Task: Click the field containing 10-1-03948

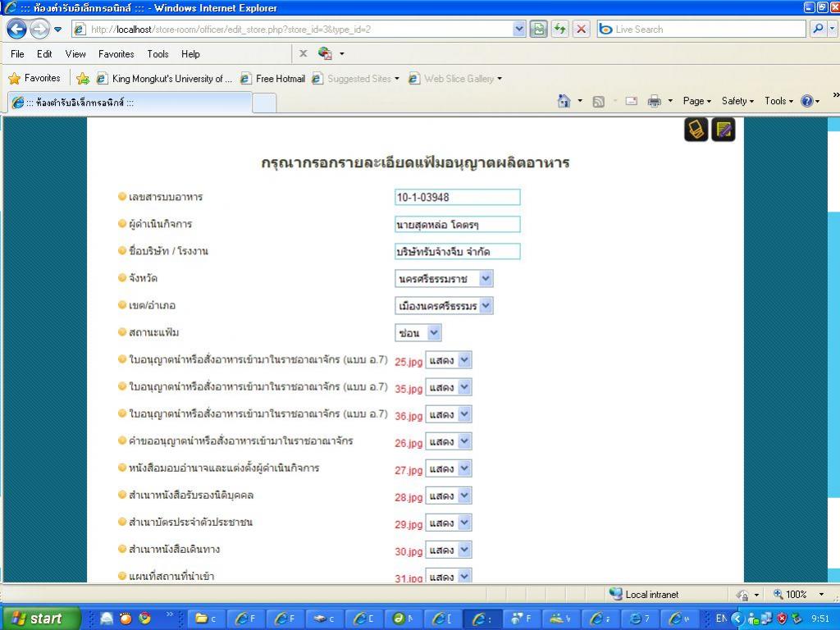Action: pyautogui.click(x=458, y=197)
